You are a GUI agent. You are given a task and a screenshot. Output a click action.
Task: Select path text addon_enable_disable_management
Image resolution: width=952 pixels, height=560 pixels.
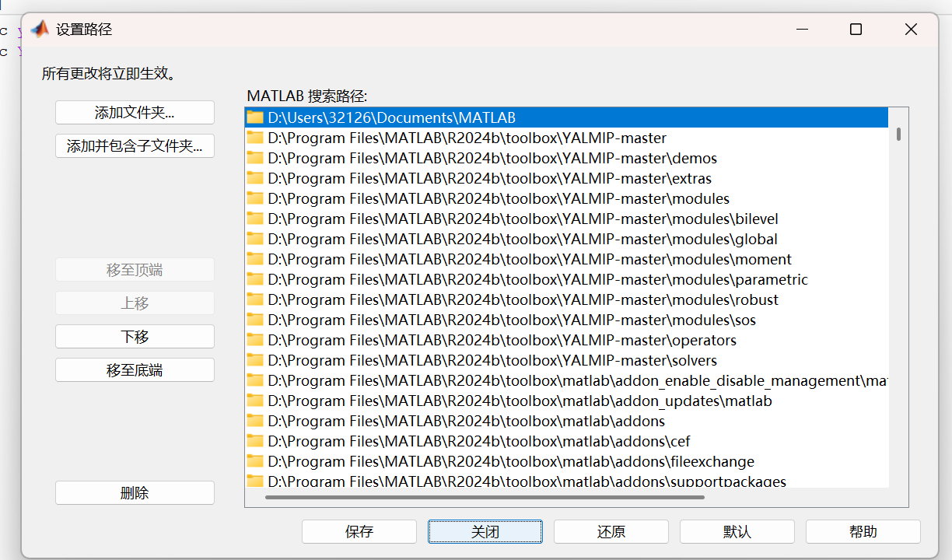pyautogui.click(x=578, y=380)
